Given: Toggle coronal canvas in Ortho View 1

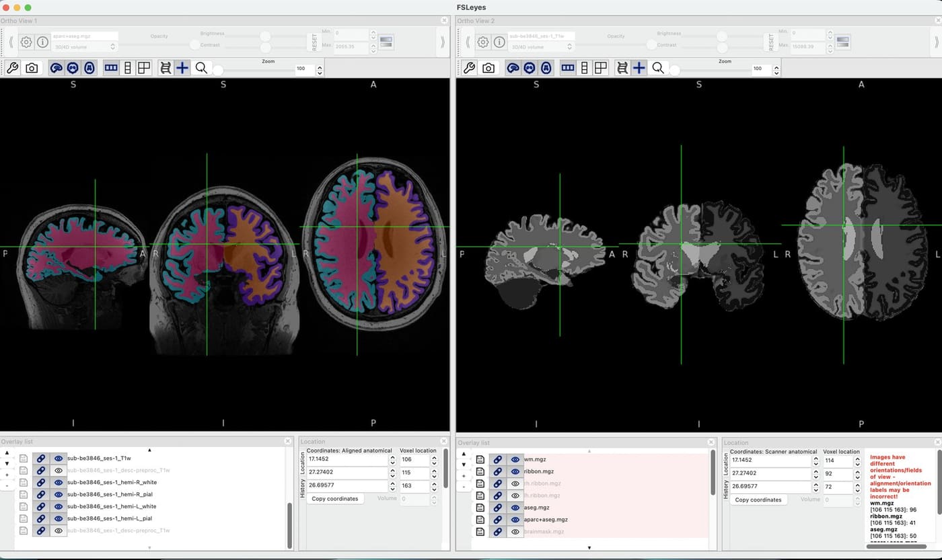Looking at the screenshot, I should click(73, 68).
